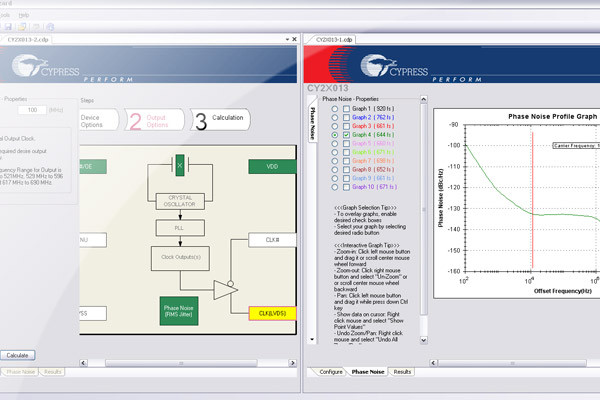Click the Clock Outputs(s) block
Screen dimensions: 600x400
180,258
